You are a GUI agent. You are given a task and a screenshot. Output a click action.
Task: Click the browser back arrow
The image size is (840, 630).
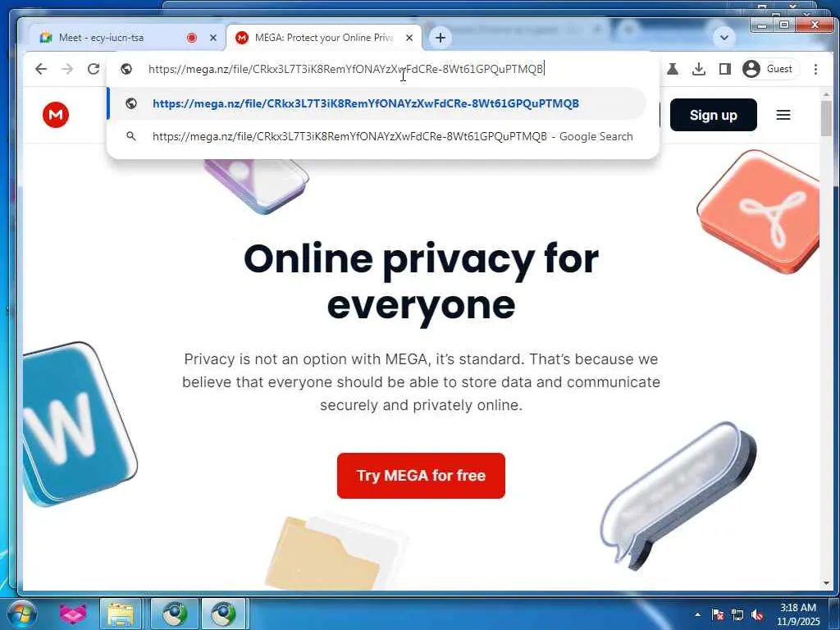pos(41,69)
